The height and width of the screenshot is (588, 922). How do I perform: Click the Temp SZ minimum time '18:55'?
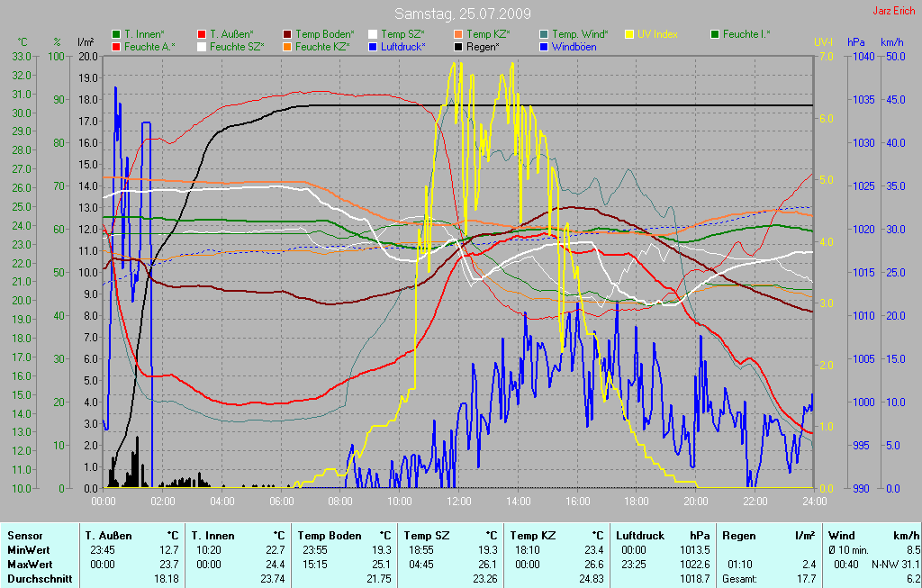(421, 550)
